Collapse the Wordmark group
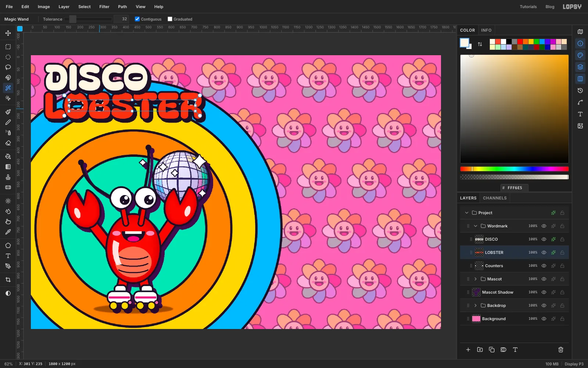 click(x=476, y=226)
